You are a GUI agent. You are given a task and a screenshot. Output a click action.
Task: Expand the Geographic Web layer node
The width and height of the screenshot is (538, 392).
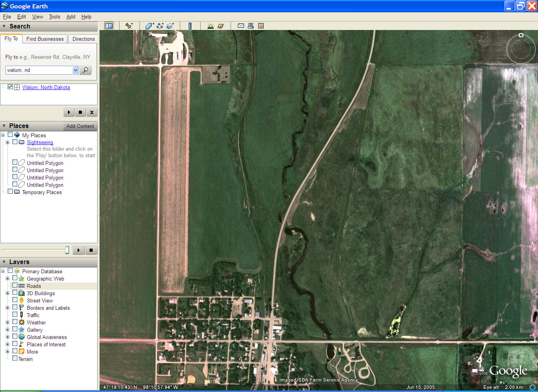point(7,279)
